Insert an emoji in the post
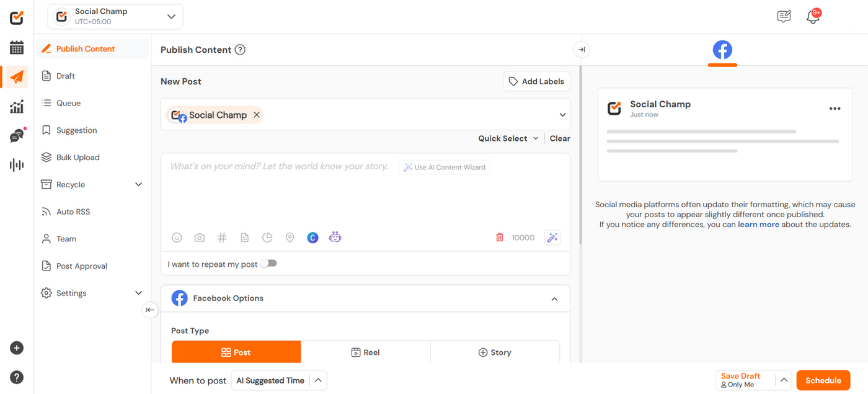Image resolution: width=868 pixels, height=394 pixels. point(177,238)
